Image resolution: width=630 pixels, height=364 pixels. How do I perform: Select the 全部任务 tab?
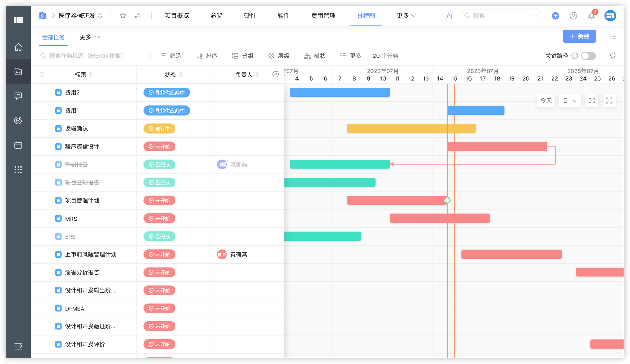click(54, 37)
